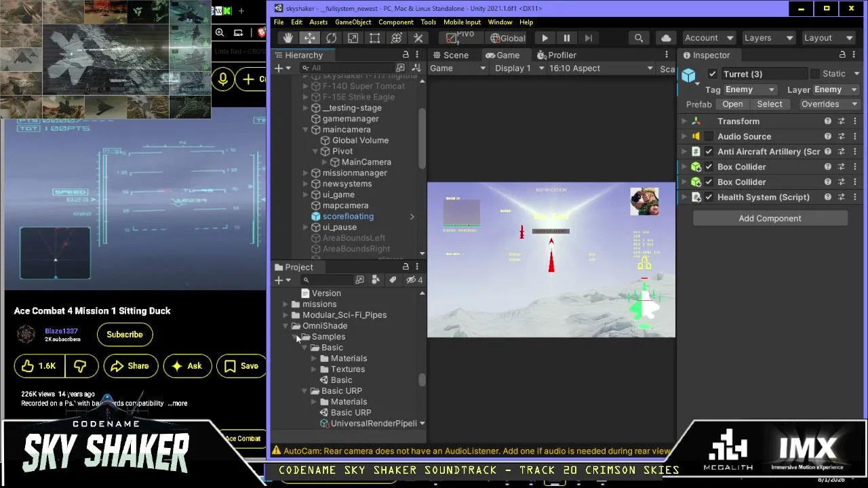Open the 16:10 Aspect dropdown

coord(601,68)
